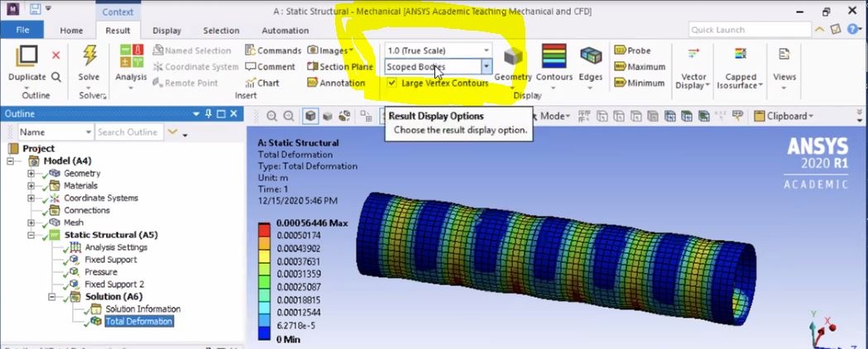Screen dimensions: 868x349
Task: Click the Solver group dialog launcher arrow
Action: pyautogui.click(x=103, y=96)
